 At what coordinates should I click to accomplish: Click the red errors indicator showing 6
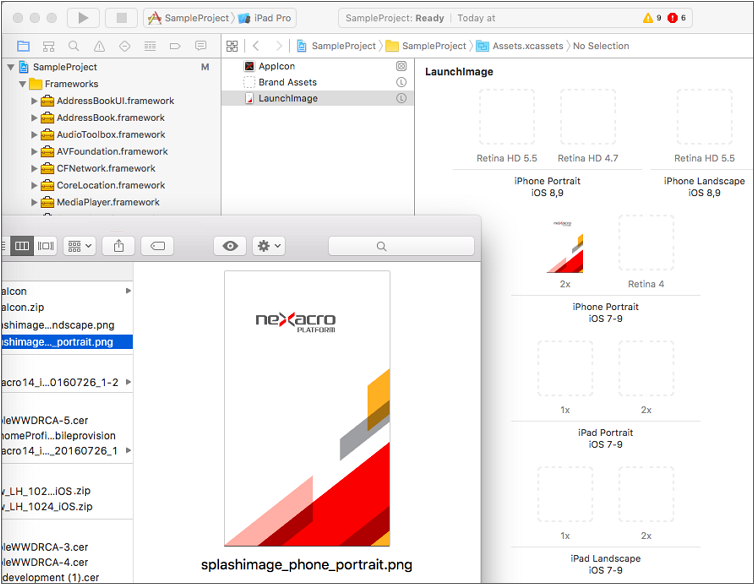[x=677, y=18]
